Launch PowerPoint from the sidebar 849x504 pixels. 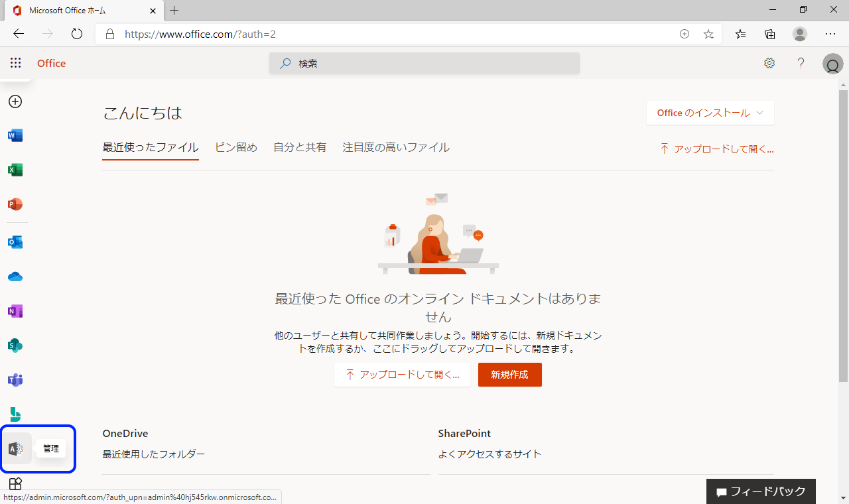click(x=15, y=205)
